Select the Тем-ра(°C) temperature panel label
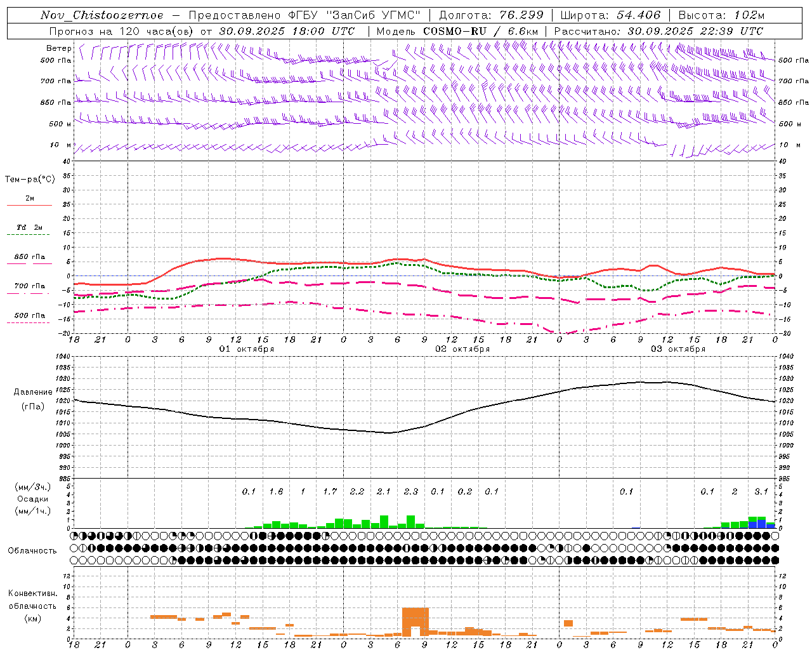 (x=30, y=180)
